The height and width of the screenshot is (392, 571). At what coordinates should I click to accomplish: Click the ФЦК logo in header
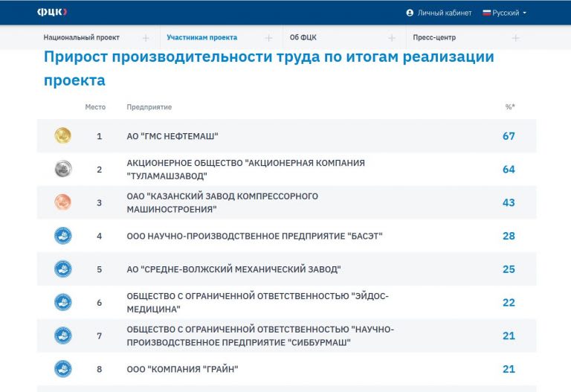[52, 13]
